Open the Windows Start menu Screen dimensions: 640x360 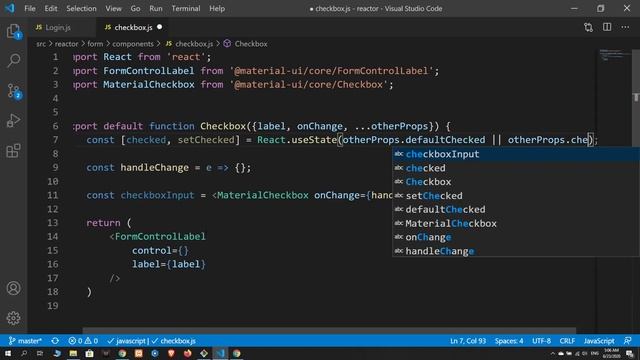pos(8,353)
